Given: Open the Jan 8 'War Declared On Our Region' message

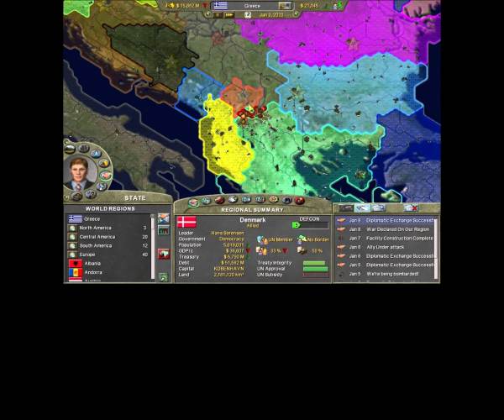Looking at the screenshot, I should pos(385,229).
